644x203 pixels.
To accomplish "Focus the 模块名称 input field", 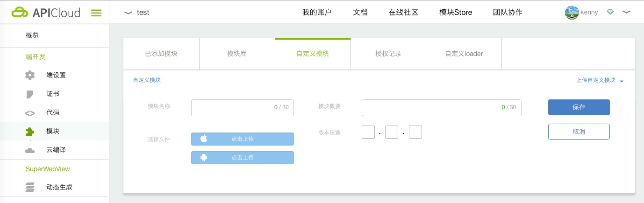I will coord(243,107).
